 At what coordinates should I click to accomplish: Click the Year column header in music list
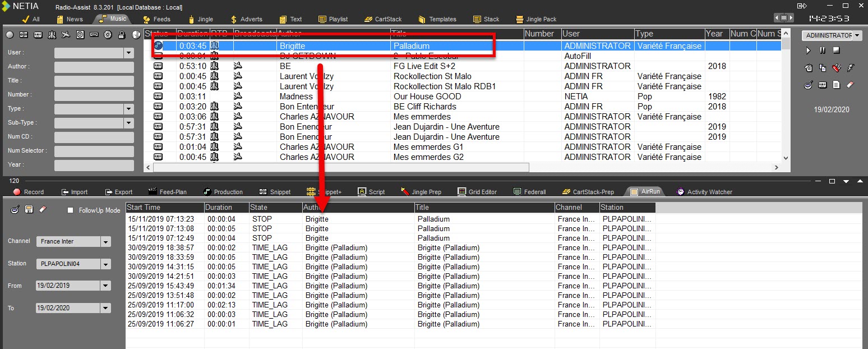pos(715,34)
